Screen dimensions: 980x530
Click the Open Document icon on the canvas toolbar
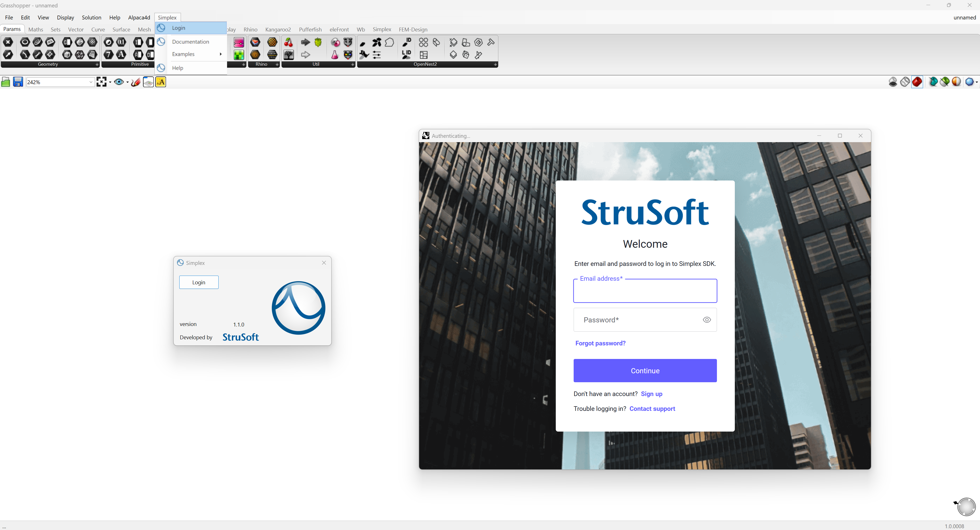(x=6, y=82)
